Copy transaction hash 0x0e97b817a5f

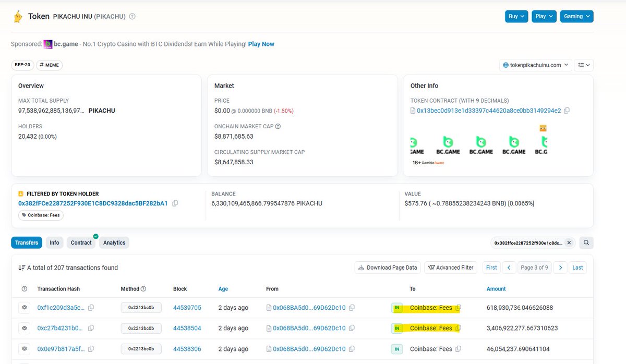pyautogui.click(x=91, y=349)
